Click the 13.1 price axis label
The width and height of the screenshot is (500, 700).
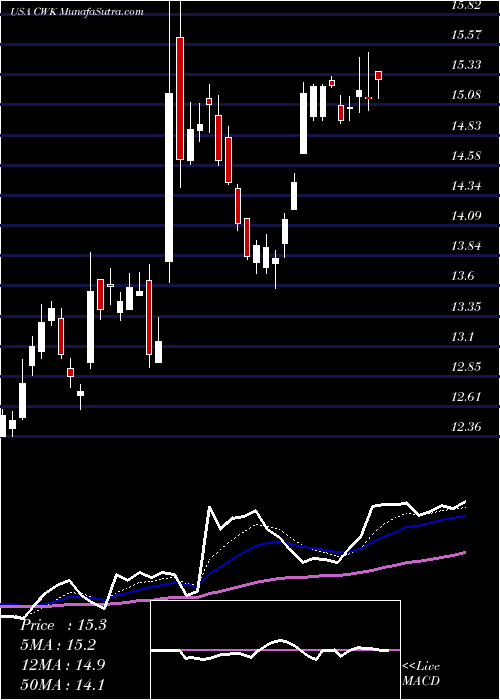click(462, 336)
